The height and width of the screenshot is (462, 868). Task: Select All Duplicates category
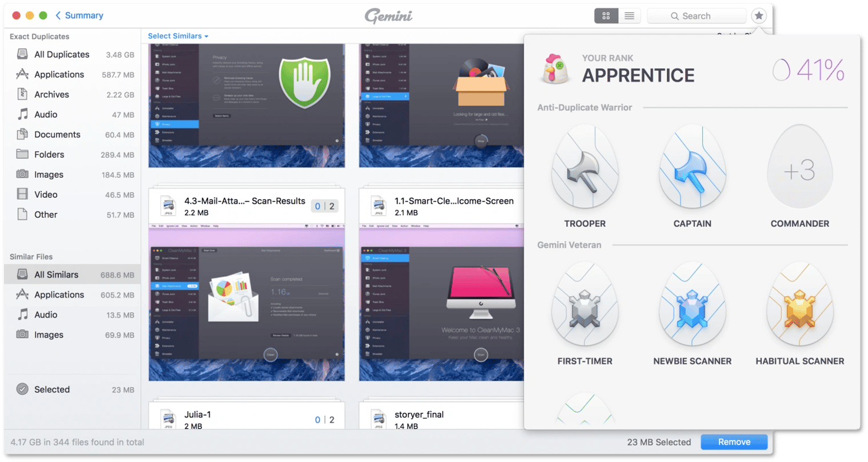point(72,54)
